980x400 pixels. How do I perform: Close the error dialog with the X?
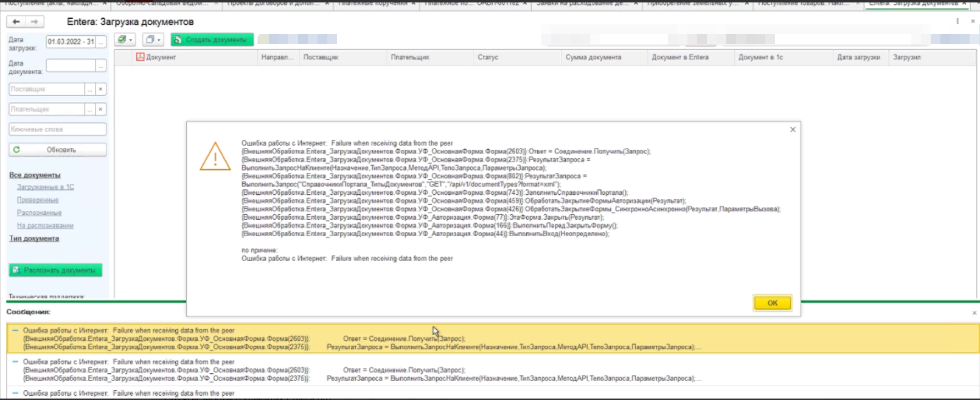pos(793,130)
